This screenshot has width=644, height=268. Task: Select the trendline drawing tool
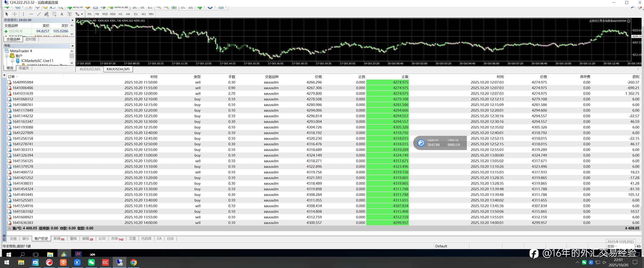click(39, 14)
